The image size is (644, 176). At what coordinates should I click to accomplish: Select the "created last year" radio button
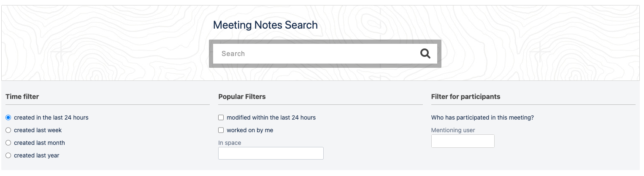(8, 155)
